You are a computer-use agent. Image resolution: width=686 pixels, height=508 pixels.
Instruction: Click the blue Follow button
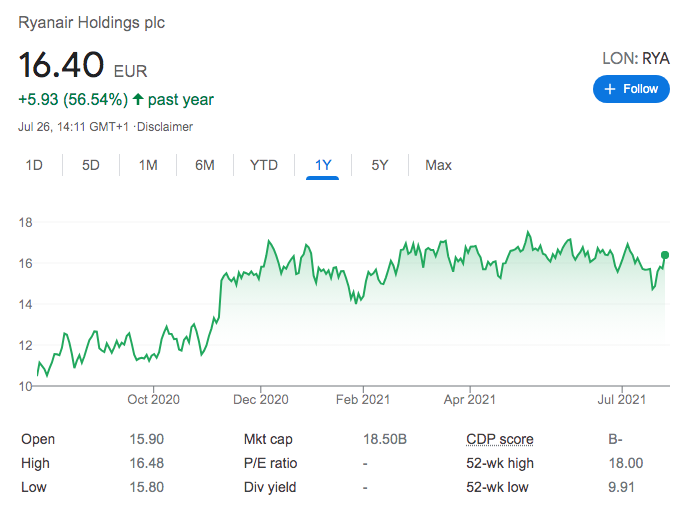coord(631,89)
